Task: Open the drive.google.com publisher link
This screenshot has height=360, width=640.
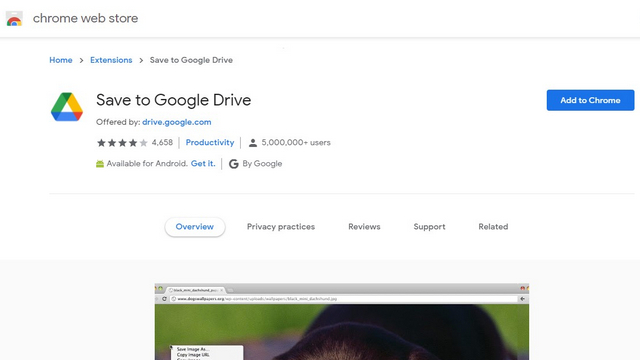Action: click(x=177, y=122)
